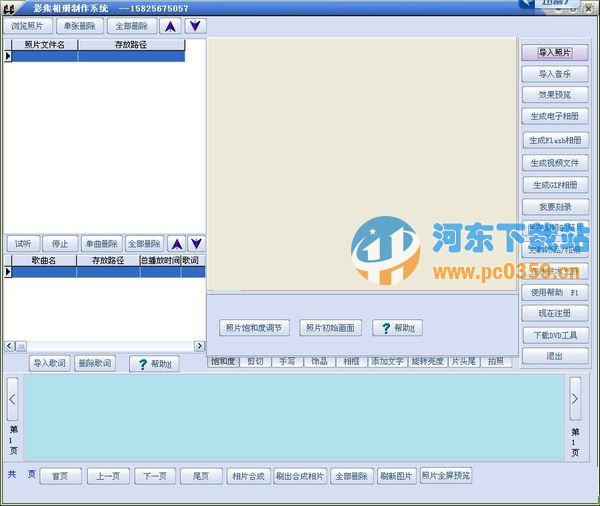Click the 单曲删除 button

tap(102, 243)
